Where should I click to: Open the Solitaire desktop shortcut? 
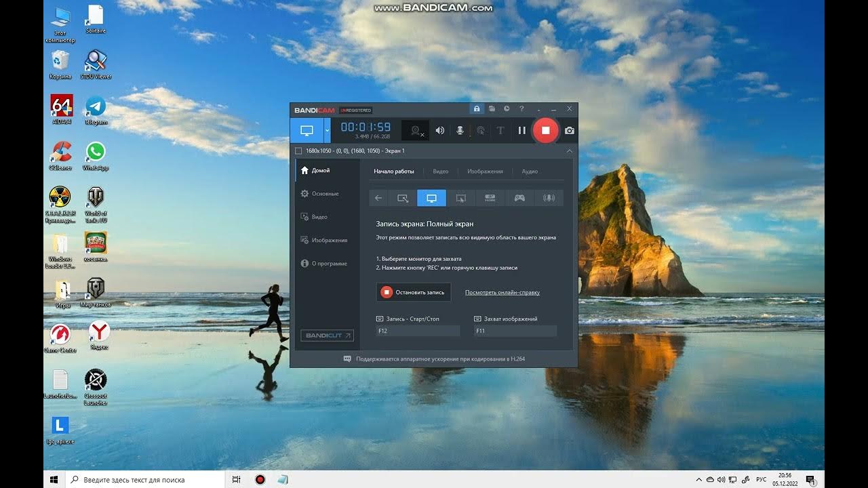coord(96,20)
